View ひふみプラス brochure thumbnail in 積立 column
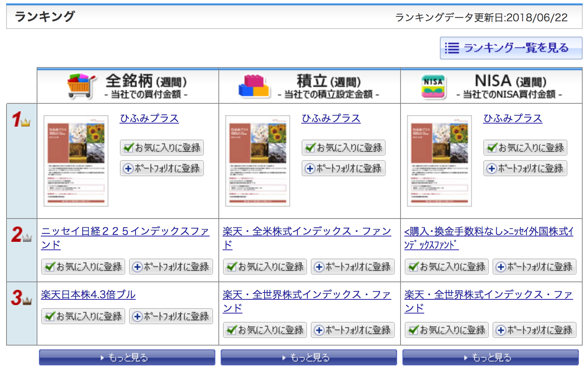 [258, 161]
